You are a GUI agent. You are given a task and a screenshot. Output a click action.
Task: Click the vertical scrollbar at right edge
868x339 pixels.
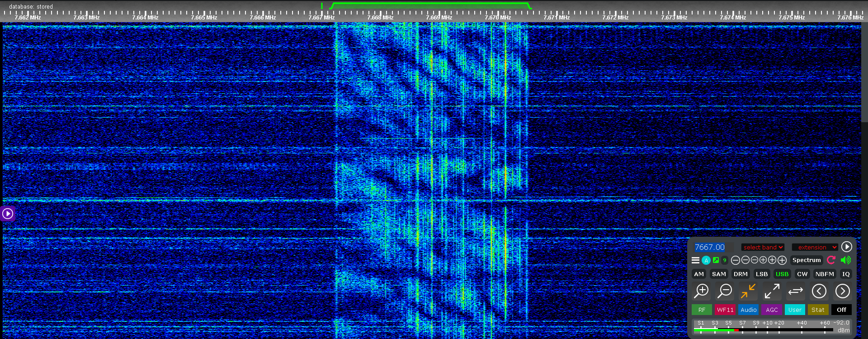pyautogui.click(x=864, y=72)
